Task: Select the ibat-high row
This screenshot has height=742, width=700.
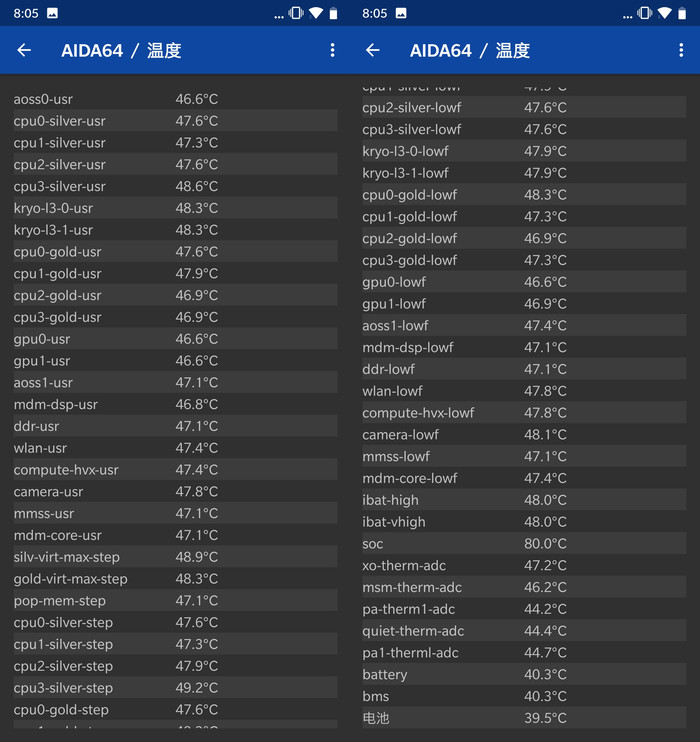Action: [524, 500]
